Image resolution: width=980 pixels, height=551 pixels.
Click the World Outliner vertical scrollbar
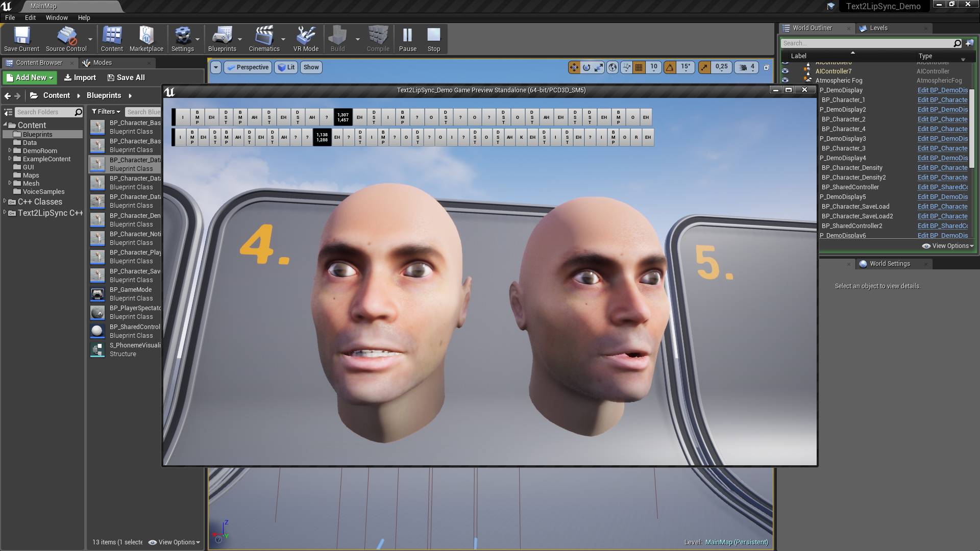972,128
